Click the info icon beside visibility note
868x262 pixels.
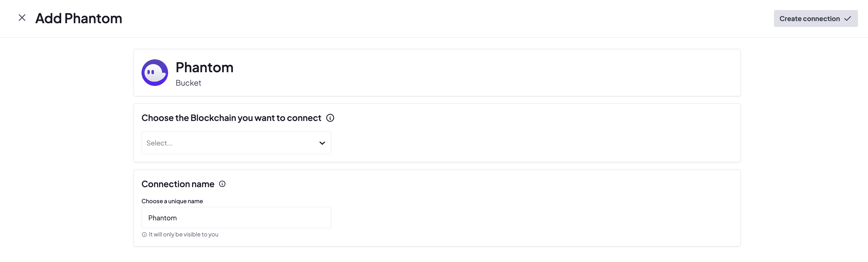(x=144, y=234)
